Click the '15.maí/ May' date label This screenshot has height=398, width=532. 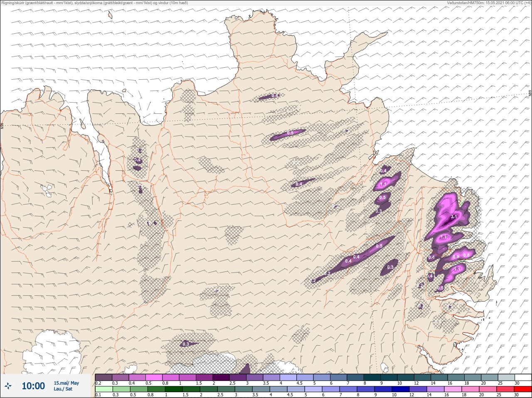[x=66, y=383]
